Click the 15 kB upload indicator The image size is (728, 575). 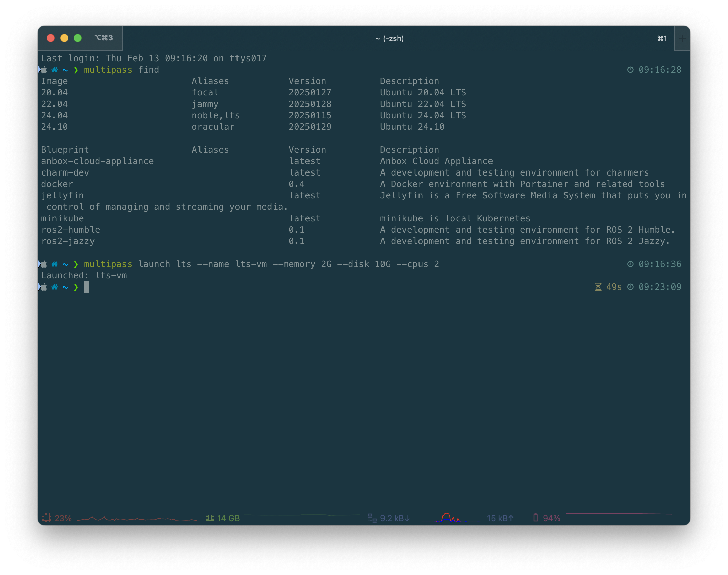click(x=500, y=518)
